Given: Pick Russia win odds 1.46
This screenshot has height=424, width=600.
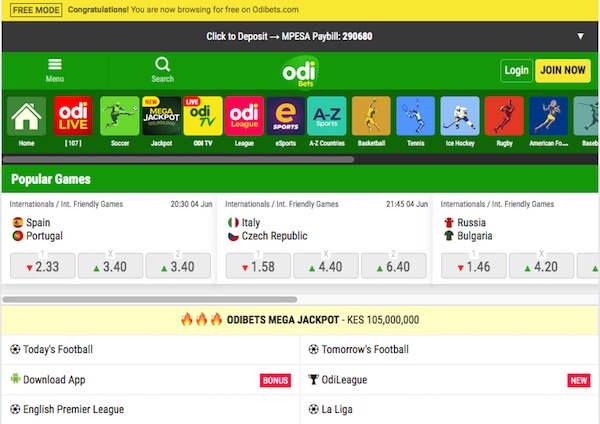Looking at the screenshot, I should [x=474, y=266].
